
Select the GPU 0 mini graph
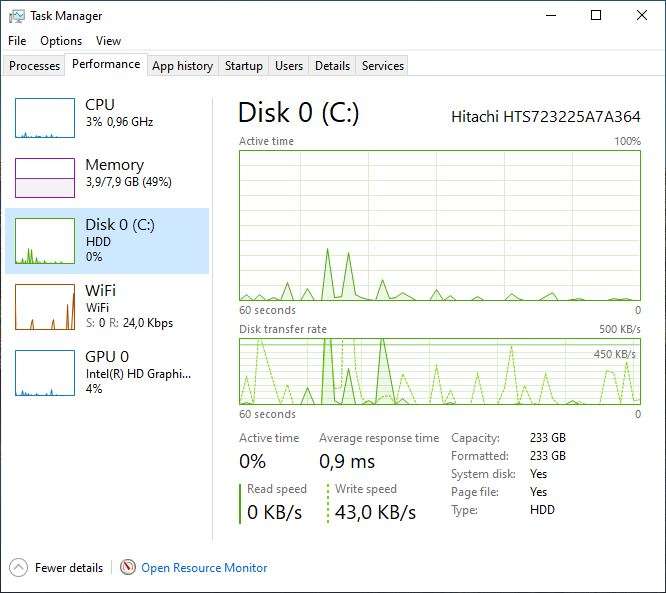(45, 372)
